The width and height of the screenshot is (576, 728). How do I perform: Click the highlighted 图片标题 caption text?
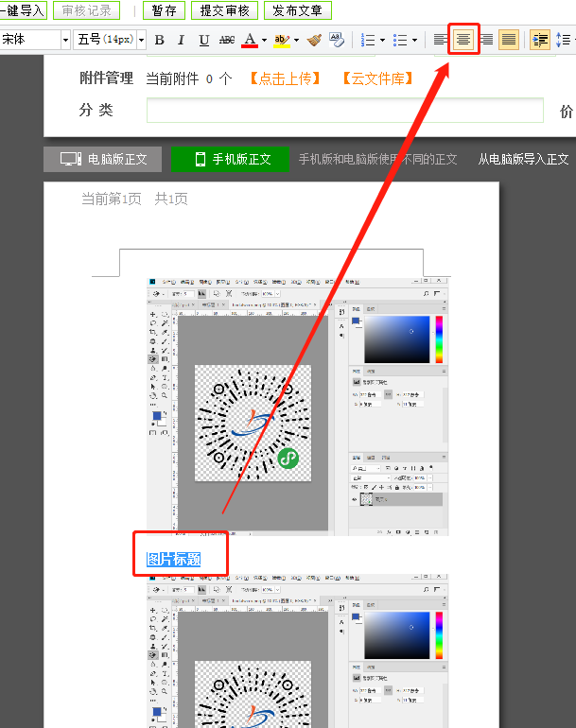pyautogui.click(x=174, y=559)
